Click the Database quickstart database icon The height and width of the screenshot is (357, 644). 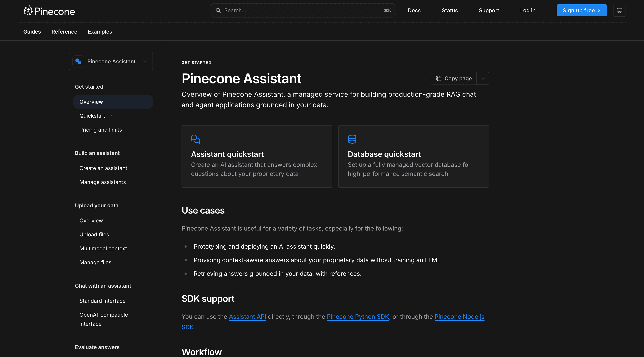[x=352, y=139]
